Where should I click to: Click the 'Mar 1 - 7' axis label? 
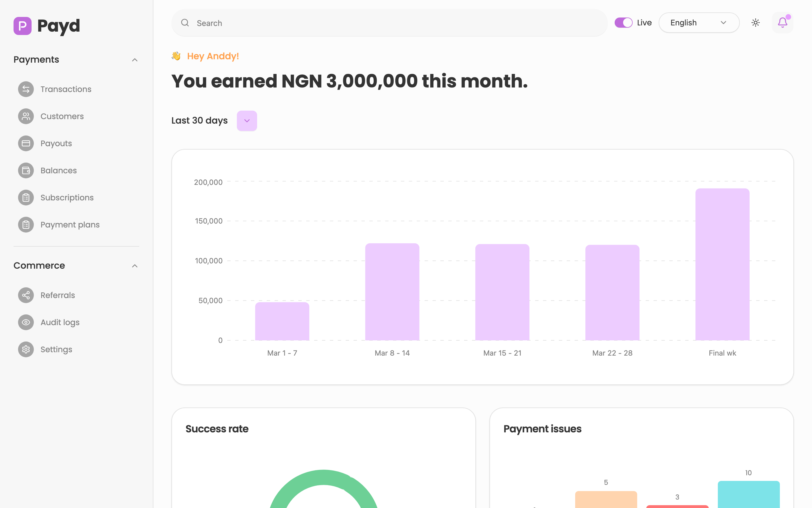click(x=282, y=353)
